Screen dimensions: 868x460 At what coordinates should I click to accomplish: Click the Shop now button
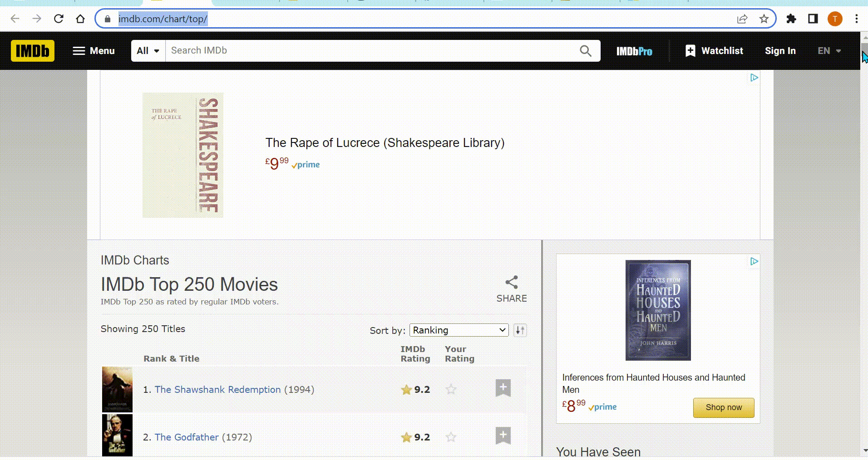click(x=724, y=407)
